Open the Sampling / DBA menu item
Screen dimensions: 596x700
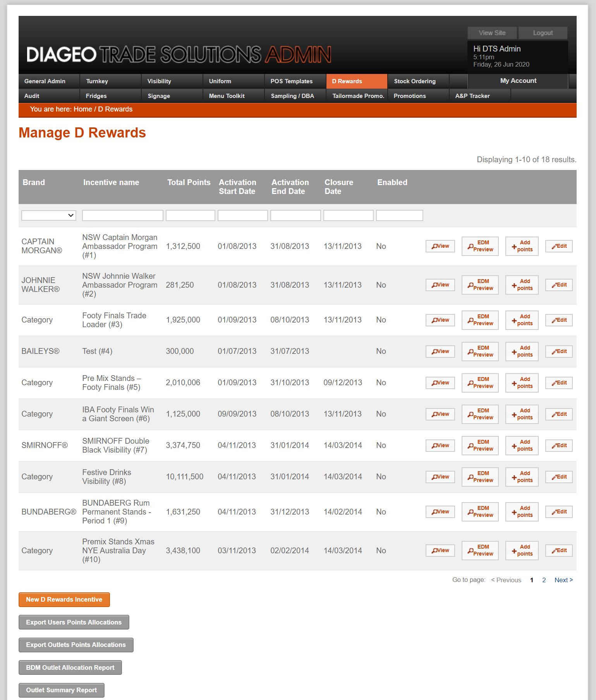[x=295, y=96]
